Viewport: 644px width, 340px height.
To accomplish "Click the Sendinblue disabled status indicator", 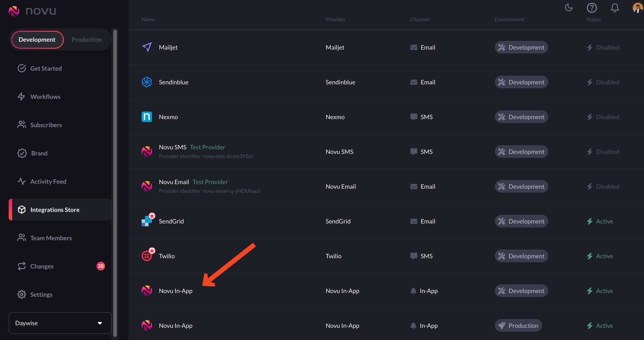I will pos(603,82).
